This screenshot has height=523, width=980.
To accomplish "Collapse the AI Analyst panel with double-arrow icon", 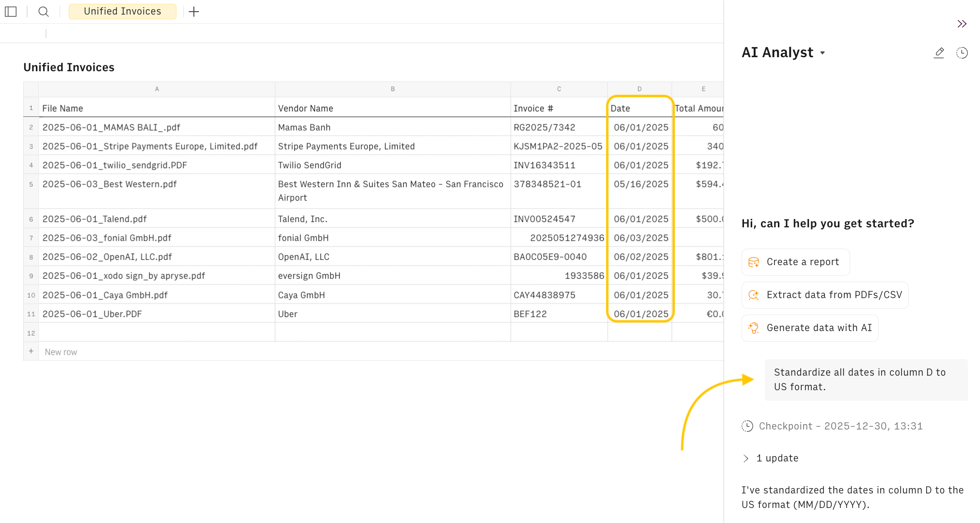I will 962,23.
